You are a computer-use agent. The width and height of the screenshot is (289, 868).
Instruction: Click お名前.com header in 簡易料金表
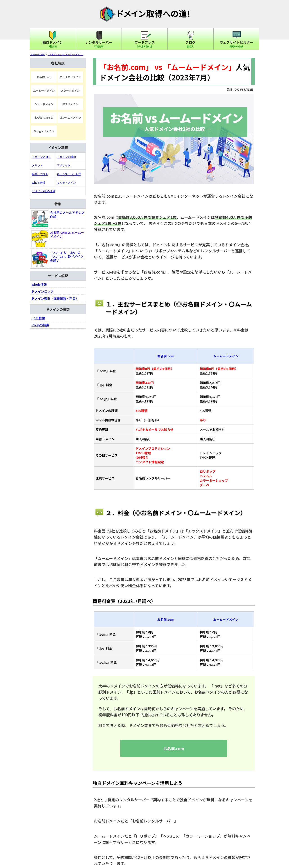point(165,620)
